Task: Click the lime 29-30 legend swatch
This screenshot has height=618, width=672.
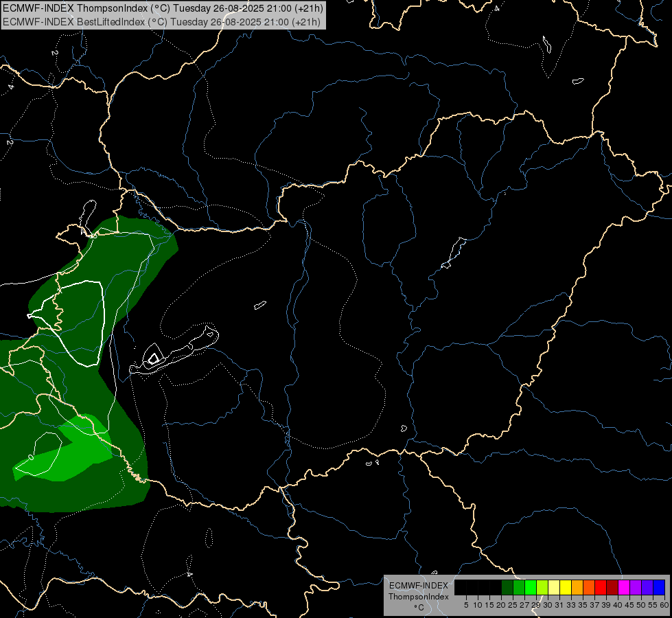Action: [x=542, y=587]
